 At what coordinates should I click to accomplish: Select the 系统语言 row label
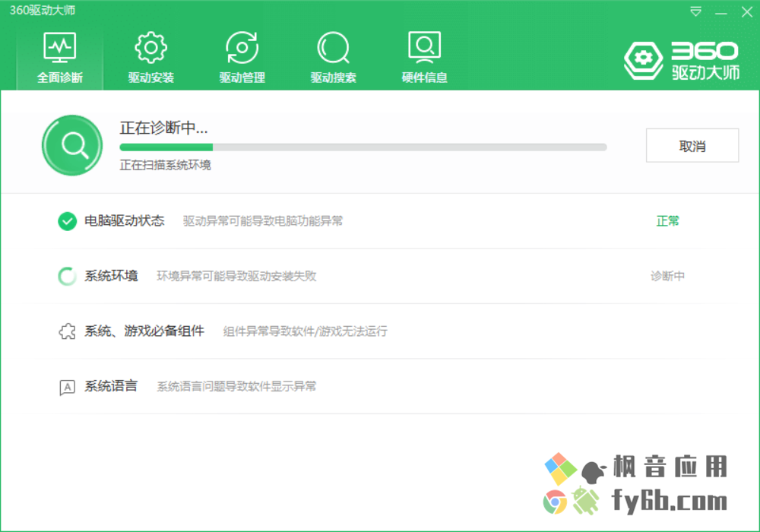coord(111,386)
